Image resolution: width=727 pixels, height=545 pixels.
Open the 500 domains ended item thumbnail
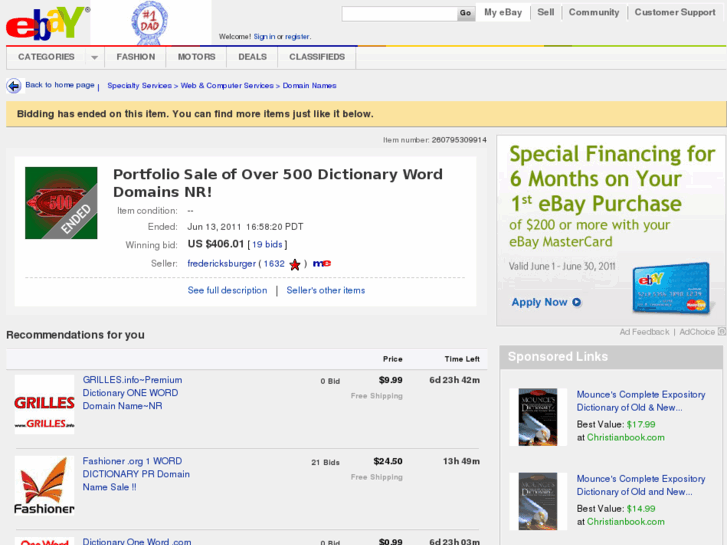tap(61, 203)
